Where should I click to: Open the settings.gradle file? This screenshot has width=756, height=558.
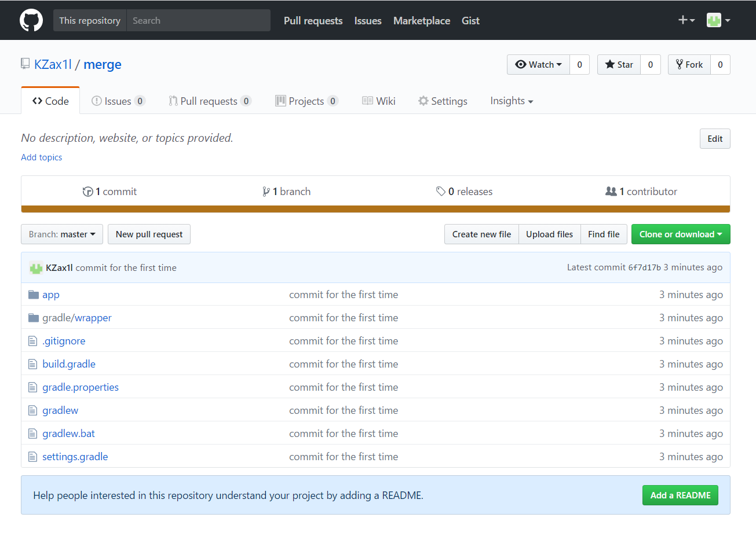[x=75, y=457]
